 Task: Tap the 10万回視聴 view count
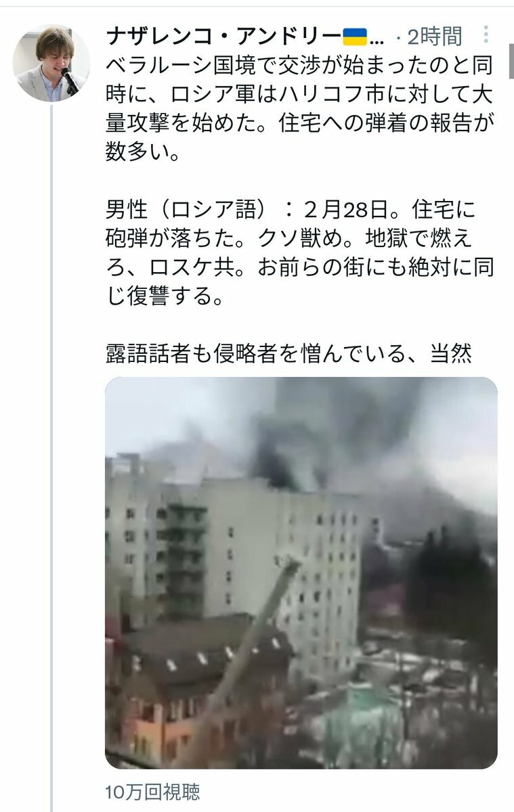tap(152, 792)
